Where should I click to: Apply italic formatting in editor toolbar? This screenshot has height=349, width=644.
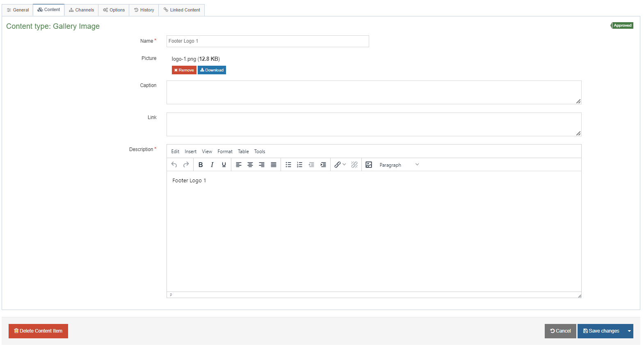[x=212, y=165]
